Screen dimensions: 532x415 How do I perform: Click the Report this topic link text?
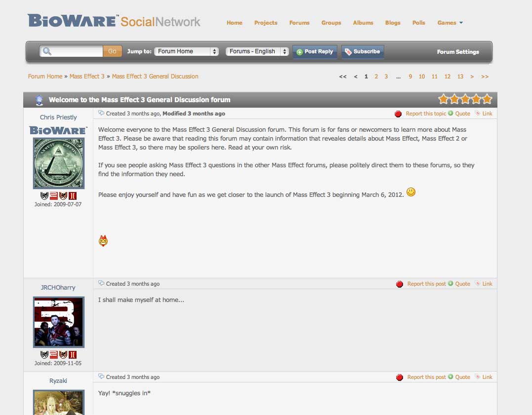(426, 113)
